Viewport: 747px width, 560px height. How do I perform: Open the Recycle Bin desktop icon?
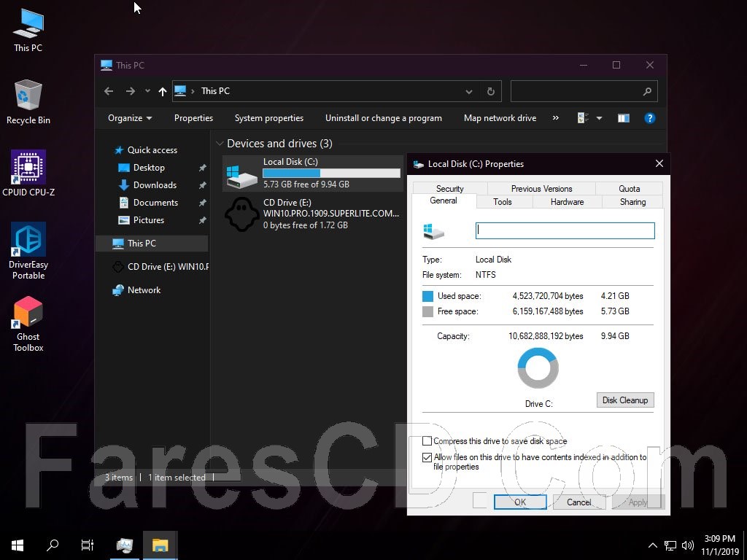(x=28, y=102)
